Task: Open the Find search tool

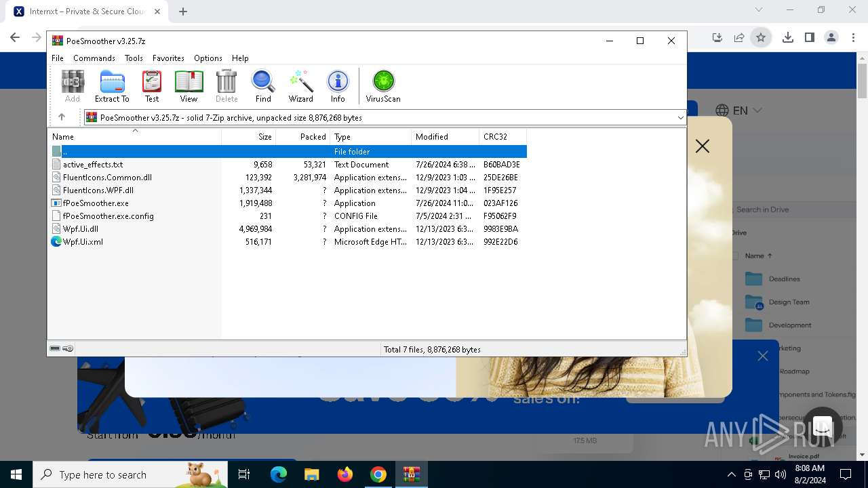Action: 263,86
